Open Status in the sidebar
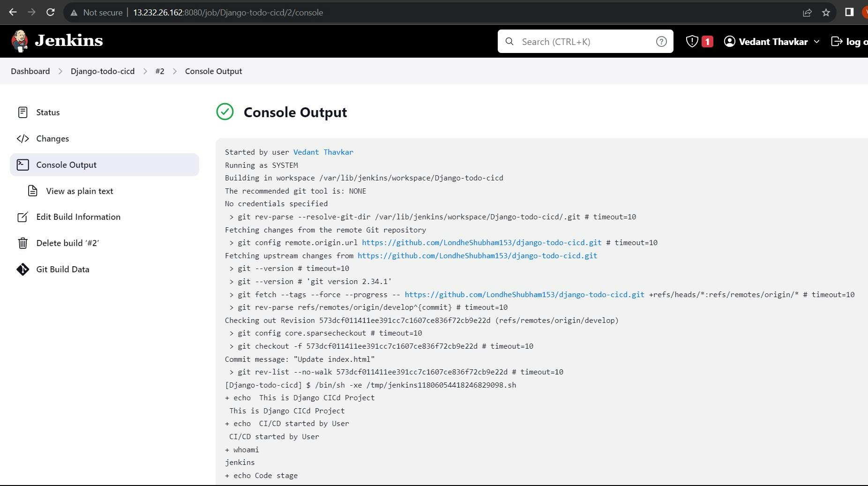 [104, 112]
